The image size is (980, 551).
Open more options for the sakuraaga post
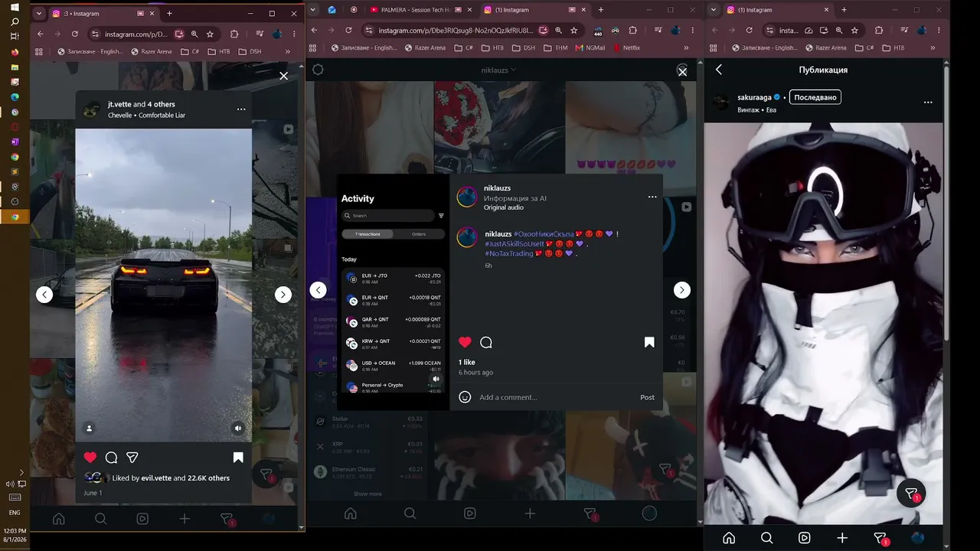[x=928, y=102]
